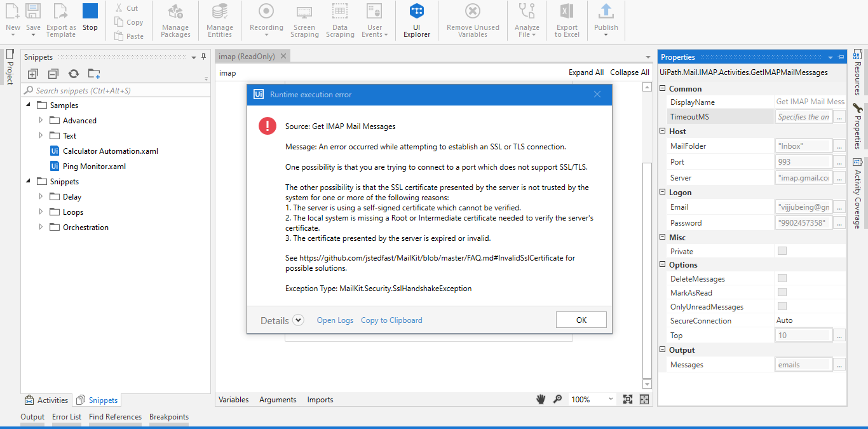Viewport: 868px width, 429px height.
Task: Click the Port value field
Action: tap(803, 162)
